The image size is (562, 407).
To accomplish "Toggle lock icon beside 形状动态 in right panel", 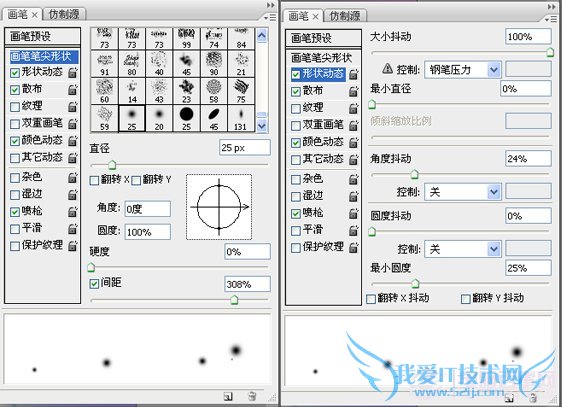I will pyautogui.click(x=353, y=74).
